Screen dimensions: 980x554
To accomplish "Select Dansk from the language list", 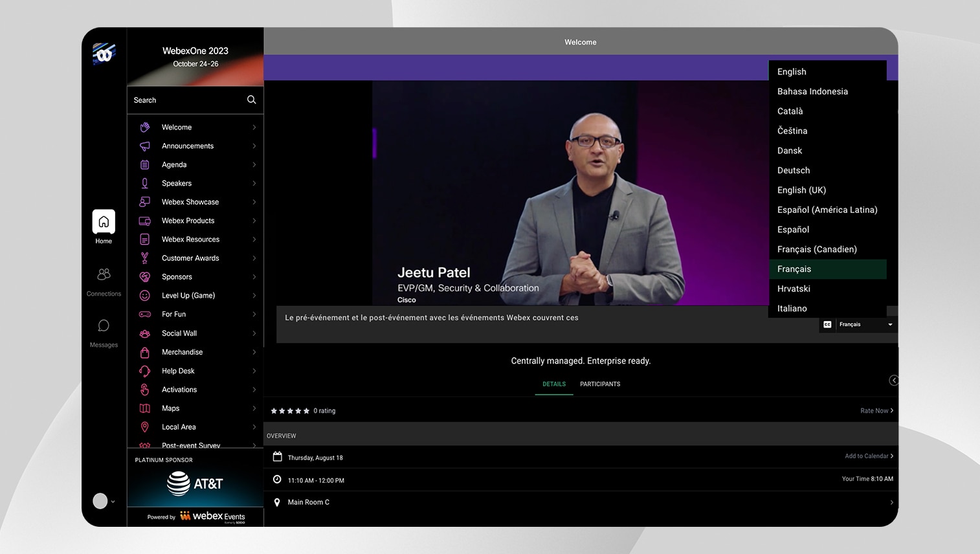I will pos(827,151).
